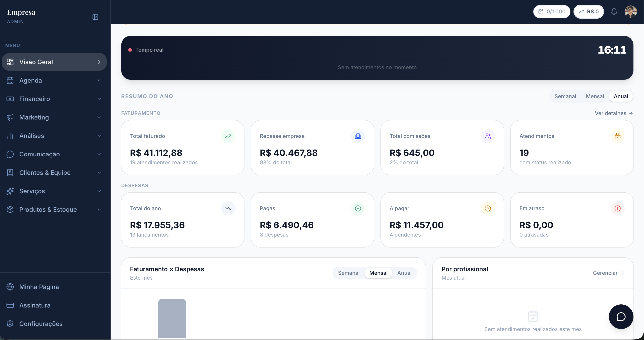Click the Visão Geral grid icon
Viewport: 644px width, 340px height.
10,62
